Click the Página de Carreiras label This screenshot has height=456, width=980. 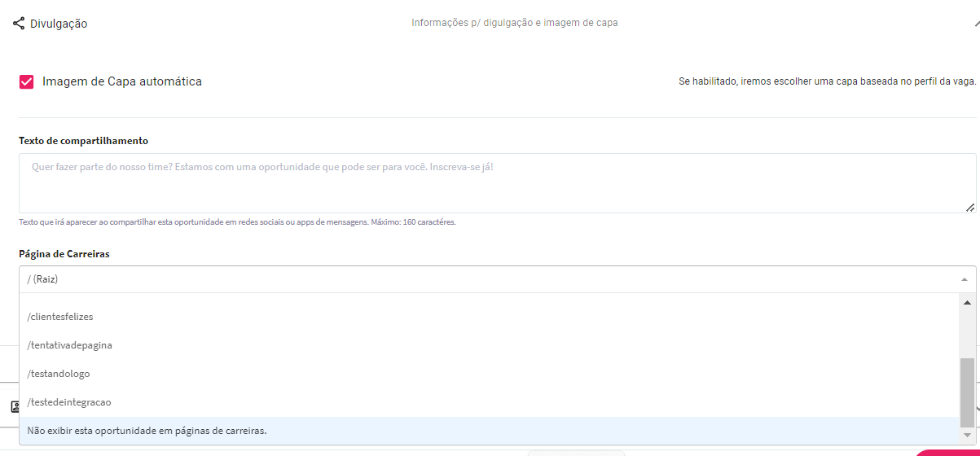[x=64, y=254]
